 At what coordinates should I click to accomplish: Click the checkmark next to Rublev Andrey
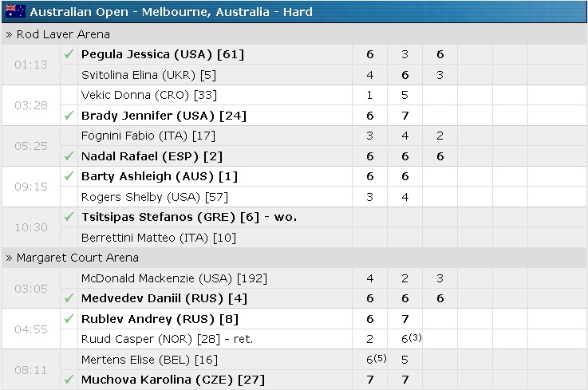[69, 319]
